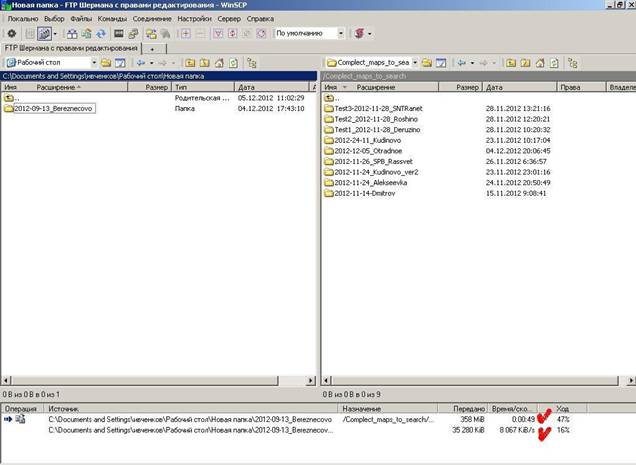Go back in local panel history
This screenshot has height=465, width=636.
pos(141,63)
